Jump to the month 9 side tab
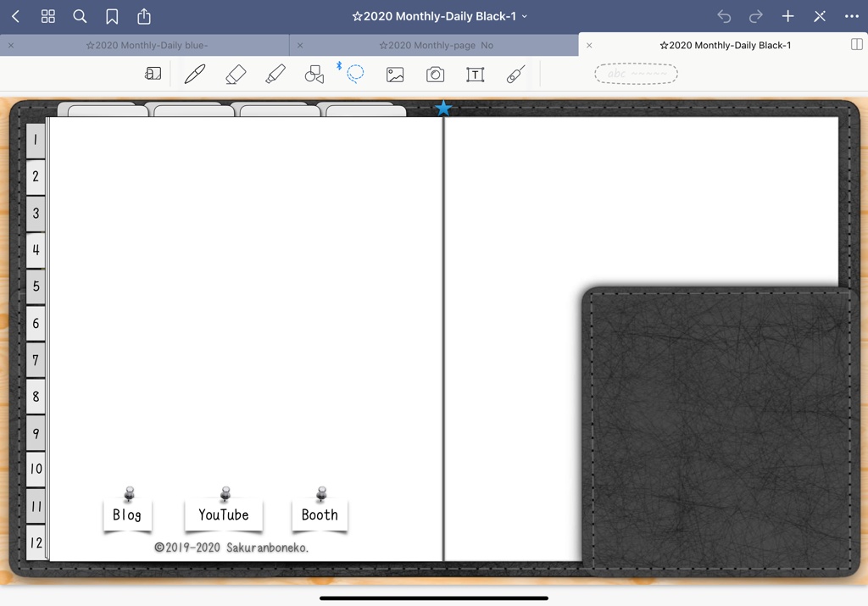 [36, 433]
